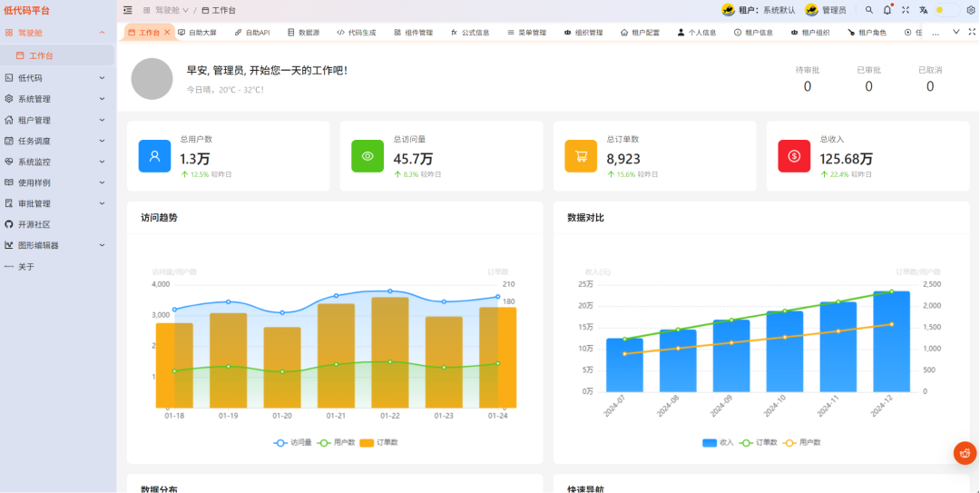Select 工作台 in the sidebar
This screenshot has height=493, width=980.
coord(57,55)
